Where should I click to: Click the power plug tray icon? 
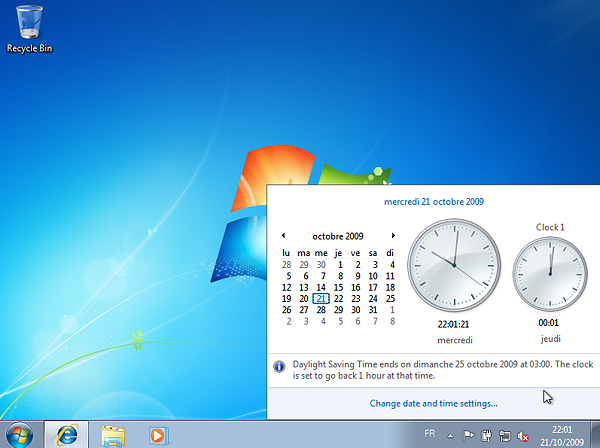point(487,435)
